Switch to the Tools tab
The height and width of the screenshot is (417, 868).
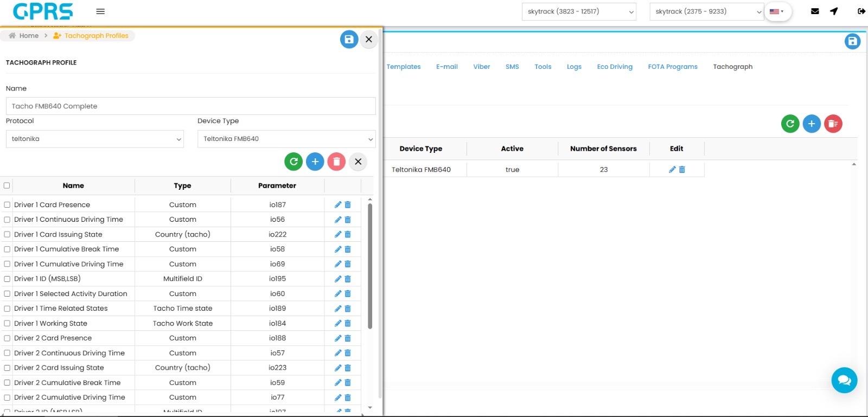pyautogui.click(x=543, y=67)
